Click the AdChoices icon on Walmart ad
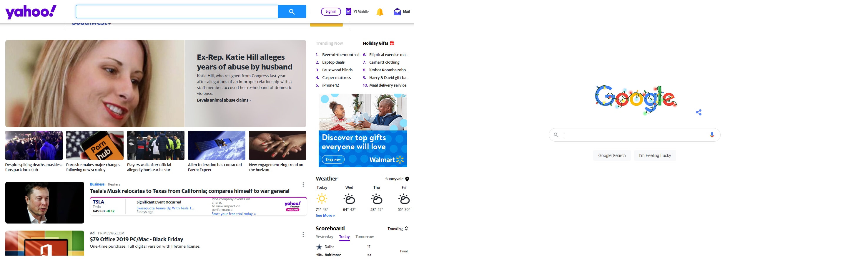This screenshot has height=278, width=868. [404, 96]
